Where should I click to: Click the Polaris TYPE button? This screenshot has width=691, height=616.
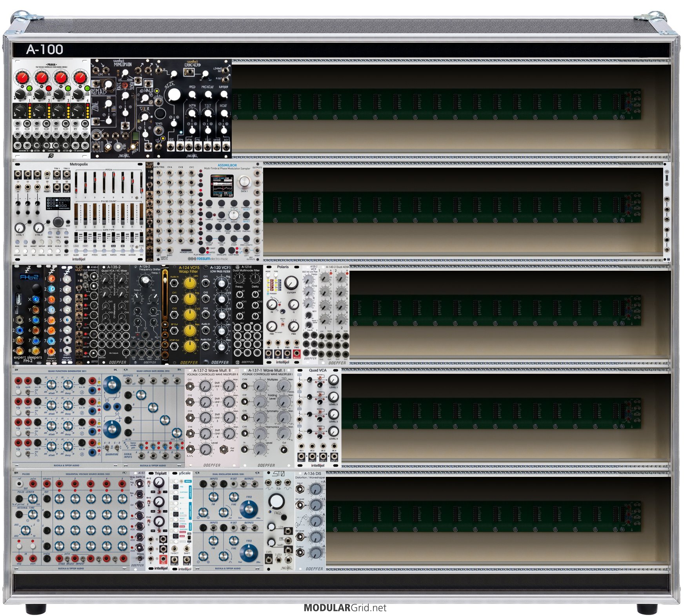[x=276, y=275]
